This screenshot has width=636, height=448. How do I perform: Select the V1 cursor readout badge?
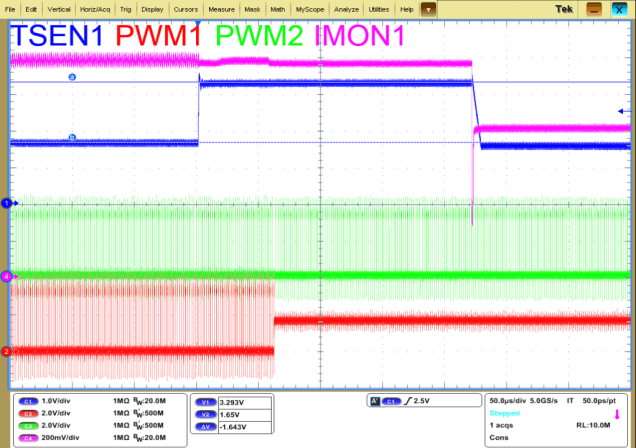(x=205, y=401)
